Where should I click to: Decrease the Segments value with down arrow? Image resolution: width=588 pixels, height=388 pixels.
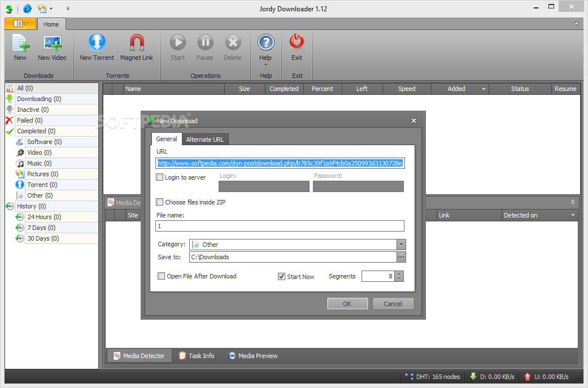(x=399, y=279)
